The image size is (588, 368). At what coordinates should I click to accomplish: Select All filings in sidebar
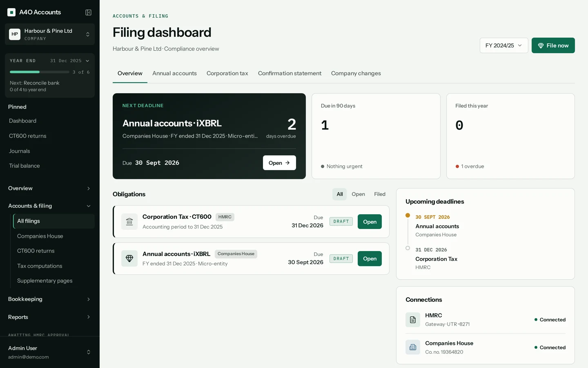(x=54, y=221)
